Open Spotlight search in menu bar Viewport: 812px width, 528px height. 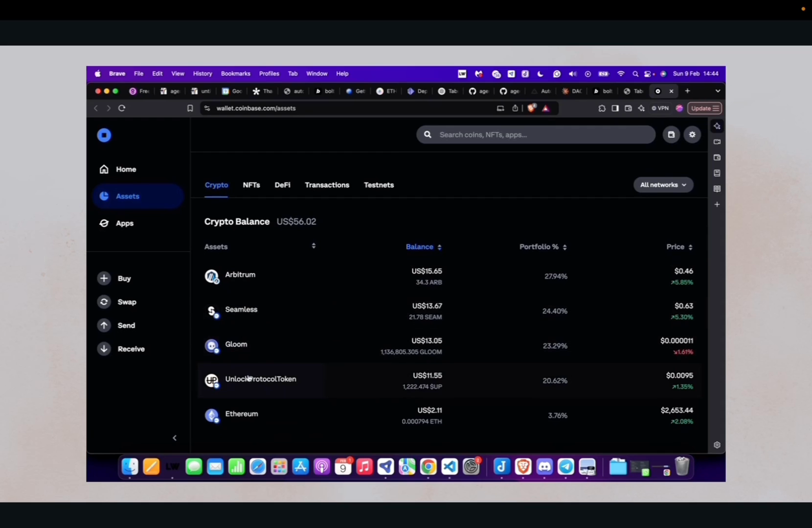click(x=635, y=74)
